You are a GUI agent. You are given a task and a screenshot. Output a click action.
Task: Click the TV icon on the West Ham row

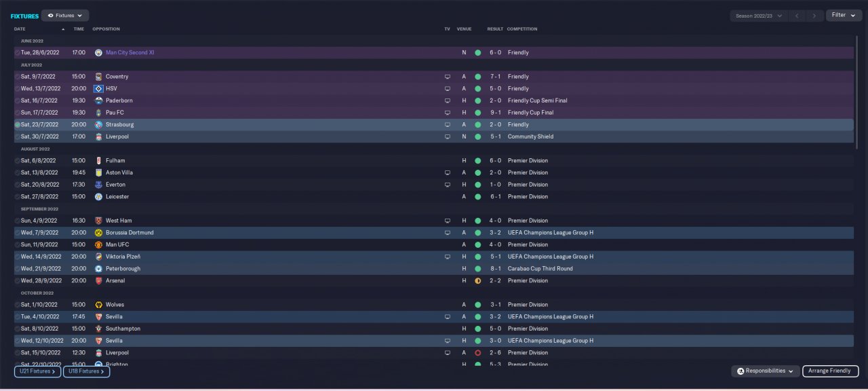[x=448, y=221]
